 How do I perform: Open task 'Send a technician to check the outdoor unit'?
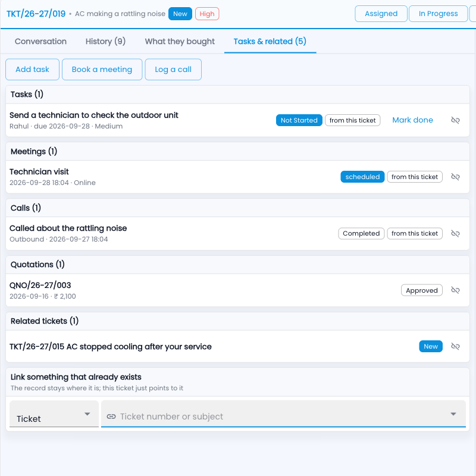point(94,115)
